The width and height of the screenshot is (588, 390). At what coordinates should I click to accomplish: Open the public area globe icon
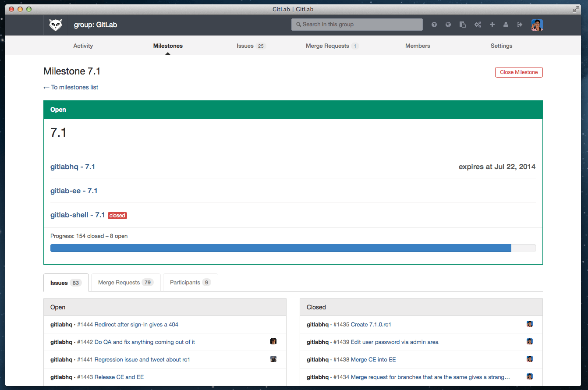[448, 25]
